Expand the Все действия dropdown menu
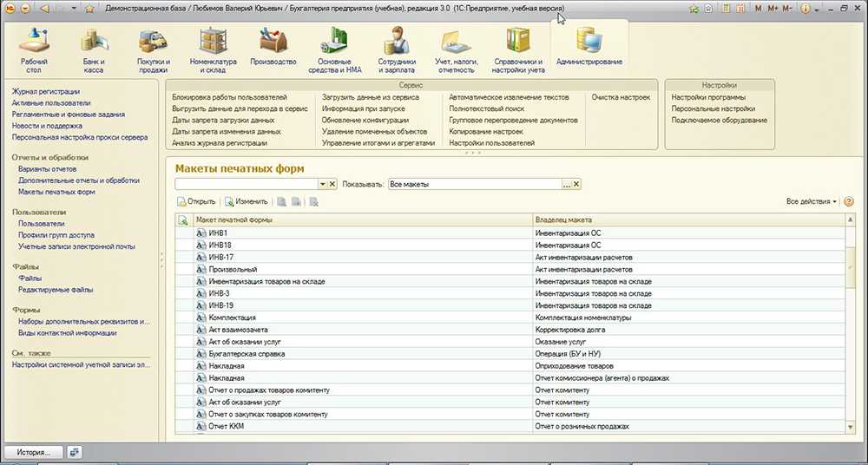Image resolution: width=868 pixels, height=465 pixels. tap(812, 201)
